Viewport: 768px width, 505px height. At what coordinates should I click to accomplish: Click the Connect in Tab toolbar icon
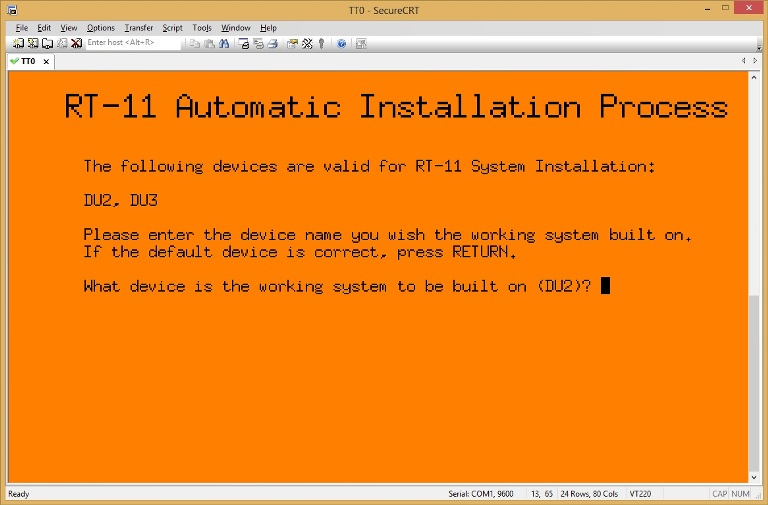coord(47,43)
